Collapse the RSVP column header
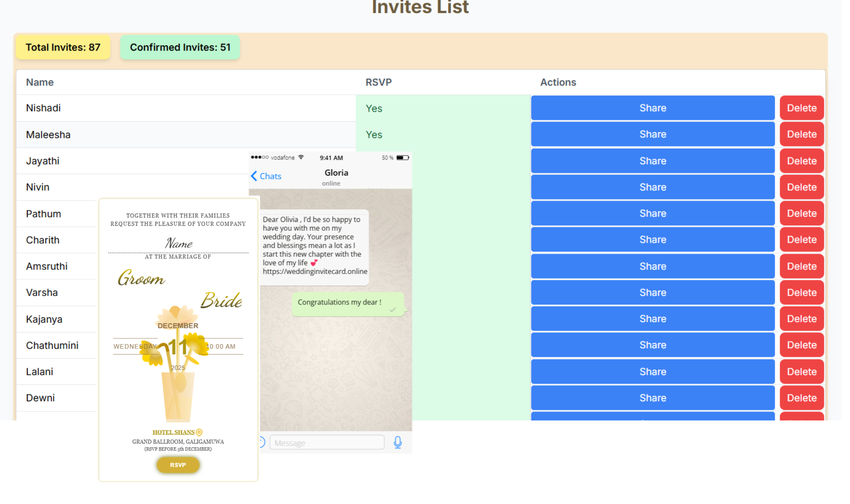The width and height of the screenshot is (850, 504). tap(378, 82)
